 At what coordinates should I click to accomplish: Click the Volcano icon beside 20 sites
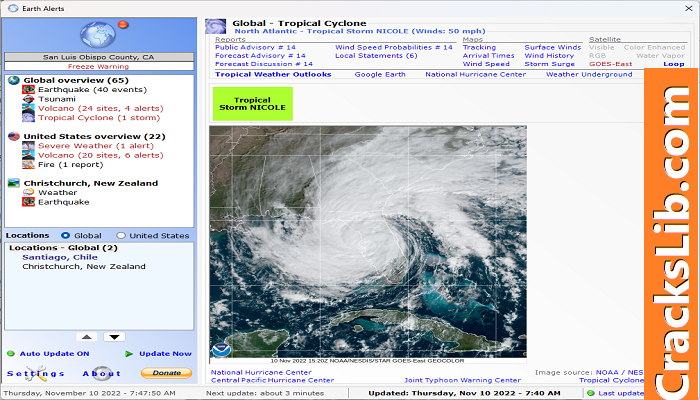point(29,155)
